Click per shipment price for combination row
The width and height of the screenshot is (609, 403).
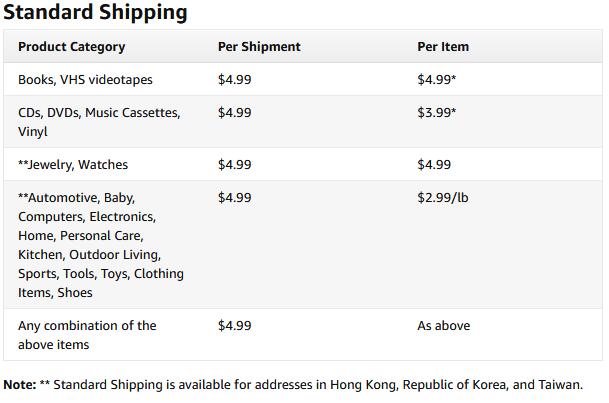[235, 326]
